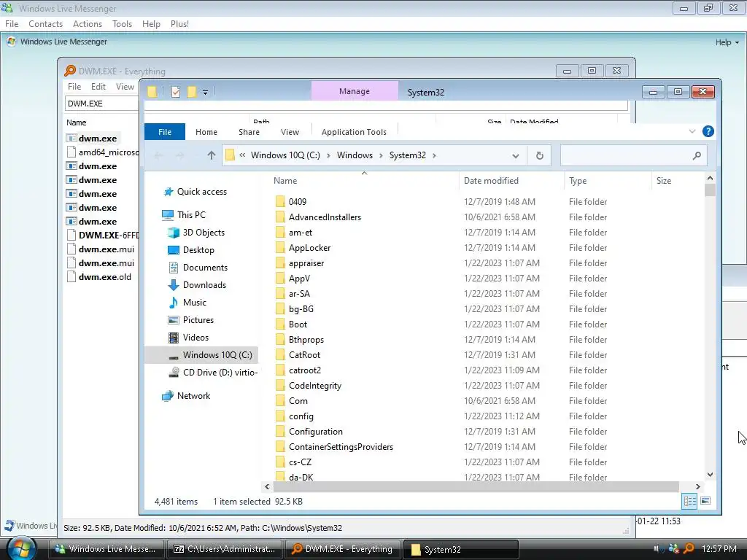Click the Back navigation arrow
The image size is (747, 560).
158,155
